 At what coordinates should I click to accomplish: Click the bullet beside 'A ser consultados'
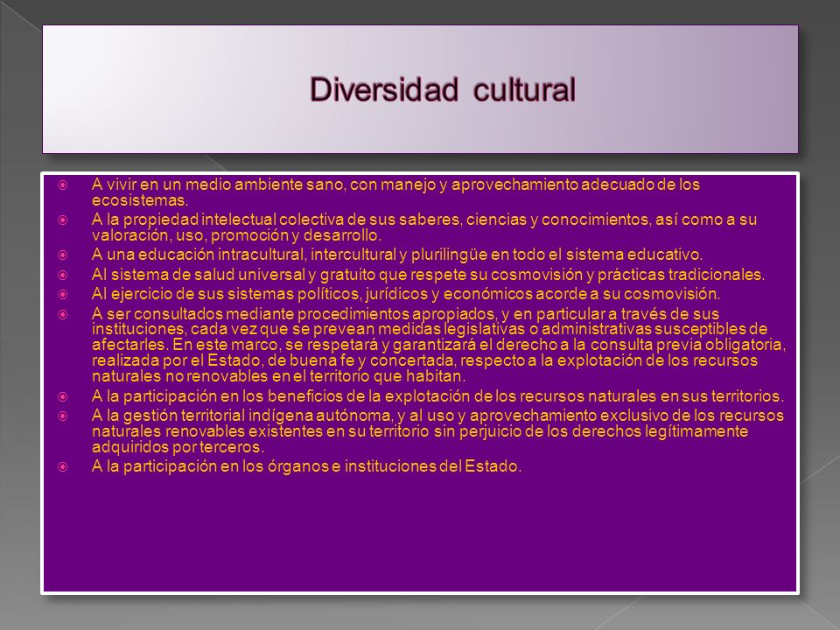[63, 314]
